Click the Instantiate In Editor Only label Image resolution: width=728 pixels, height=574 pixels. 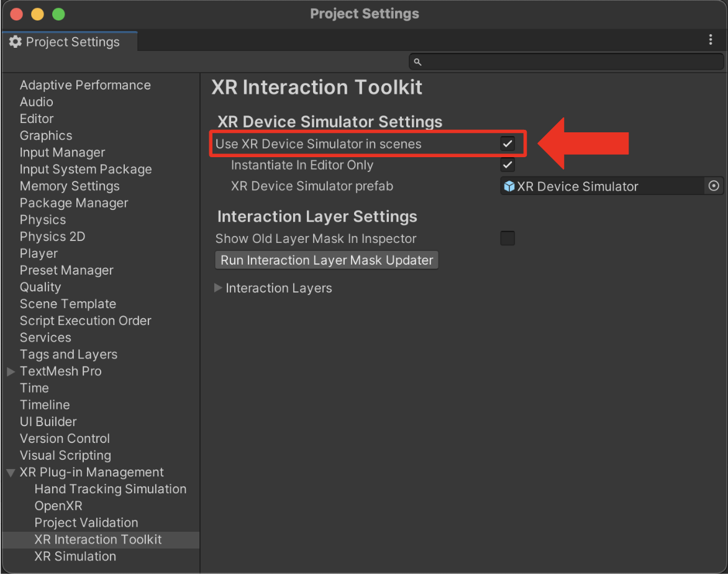pos(303,165)
